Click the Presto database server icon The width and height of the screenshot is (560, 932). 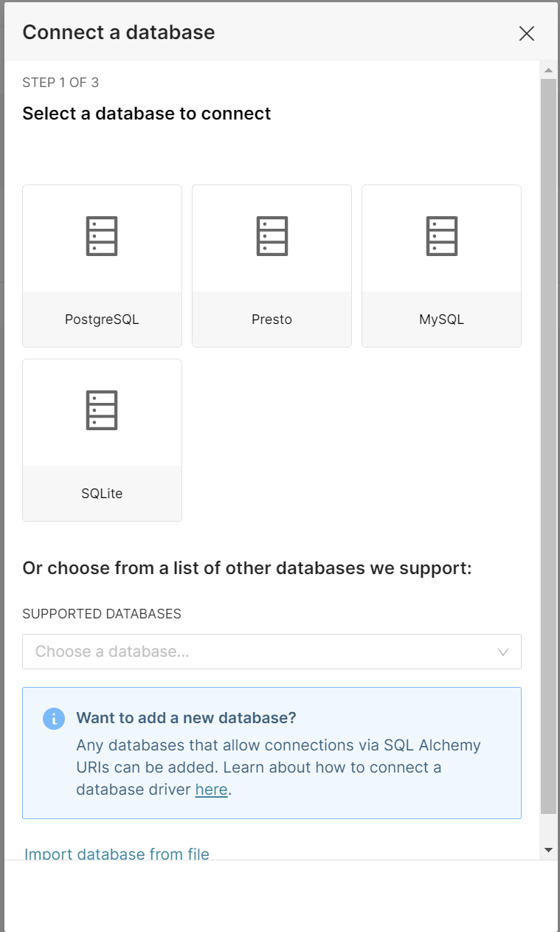272,236
